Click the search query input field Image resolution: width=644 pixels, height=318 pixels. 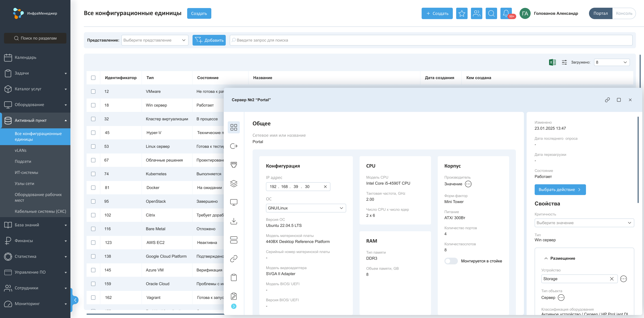[x=431, y=40]
